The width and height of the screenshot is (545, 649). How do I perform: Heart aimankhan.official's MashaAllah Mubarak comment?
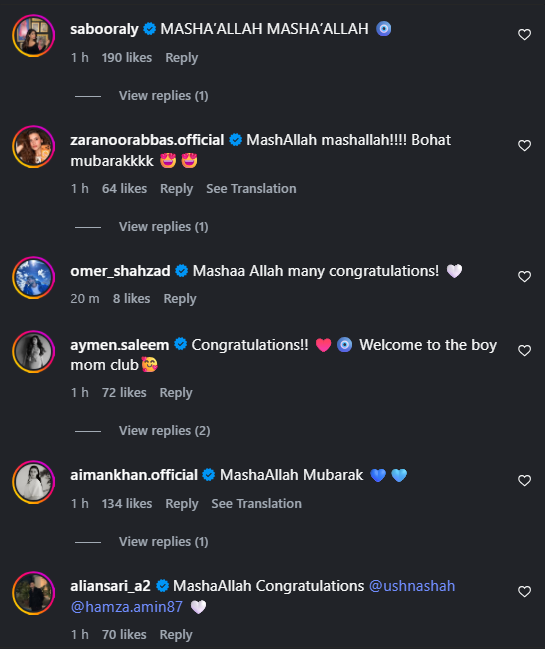tap(524, 480)
